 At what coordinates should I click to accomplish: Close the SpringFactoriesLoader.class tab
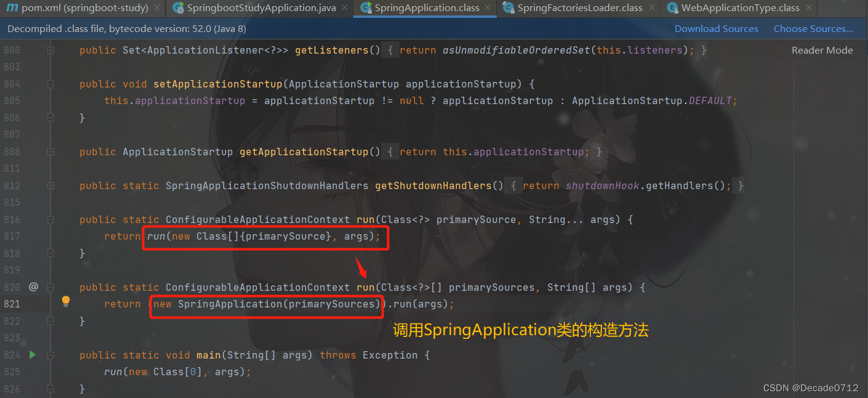pos(651,8)
